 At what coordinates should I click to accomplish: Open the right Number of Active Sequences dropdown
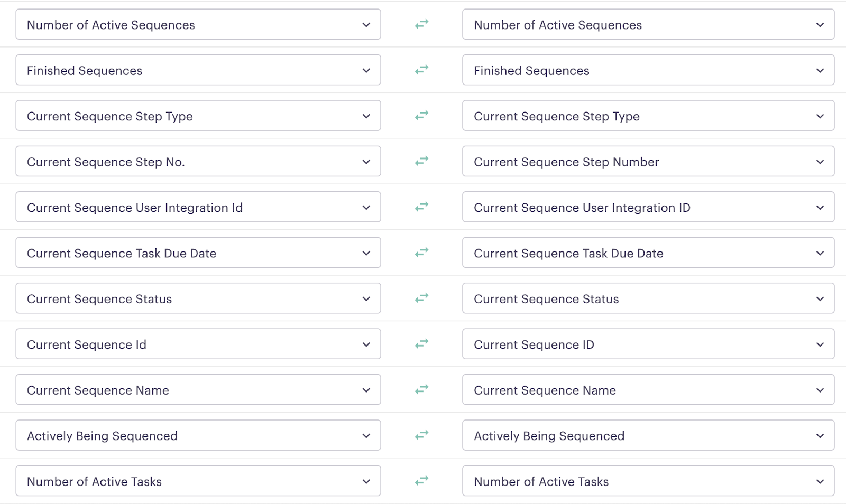(820, 24)
